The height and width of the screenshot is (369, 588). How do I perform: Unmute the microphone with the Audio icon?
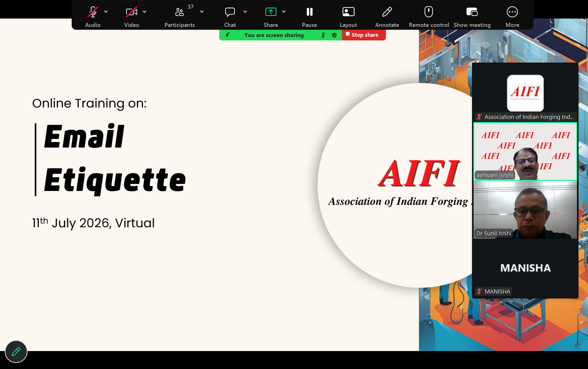click(93, 12)
